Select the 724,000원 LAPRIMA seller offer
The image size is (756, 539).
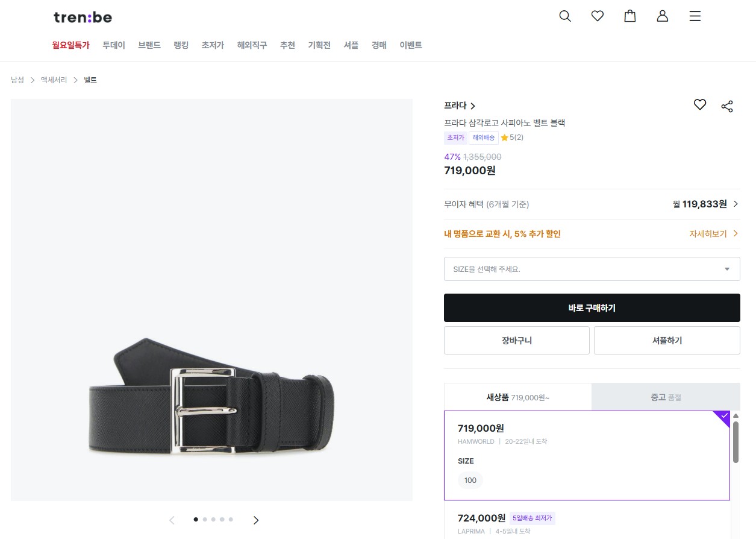point(586,522)
